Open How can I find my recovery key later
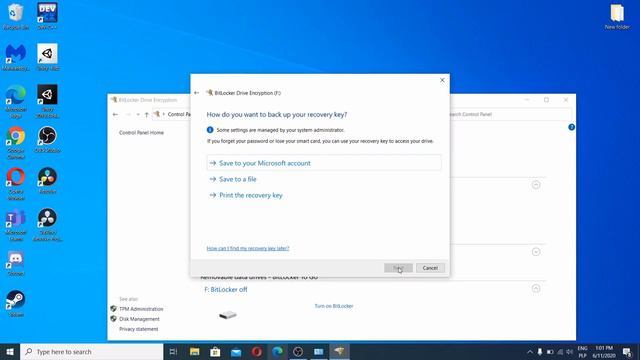Viewport: 640px width, 360px height. click(x=248, y=248)
